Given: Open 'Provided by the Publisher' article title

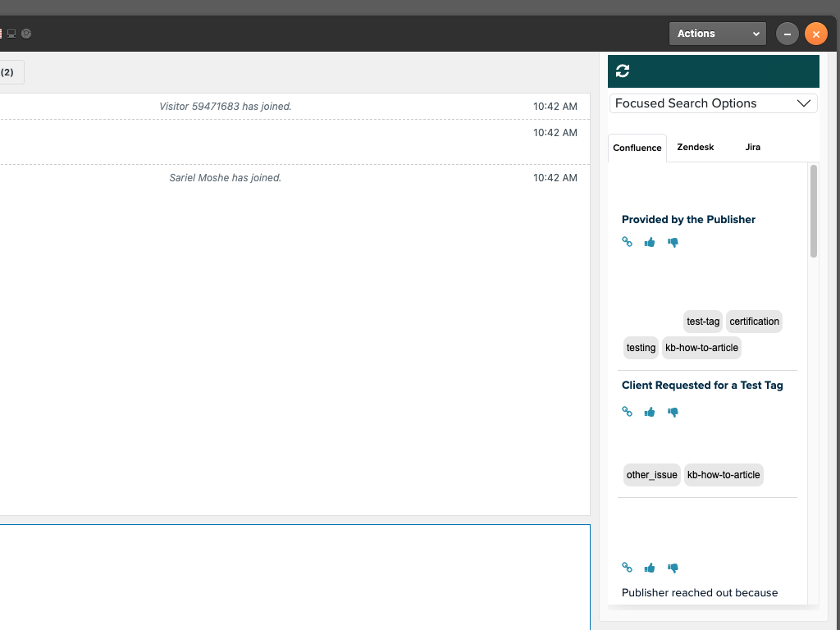Looking at the screenshot, I should pos(688,219).
